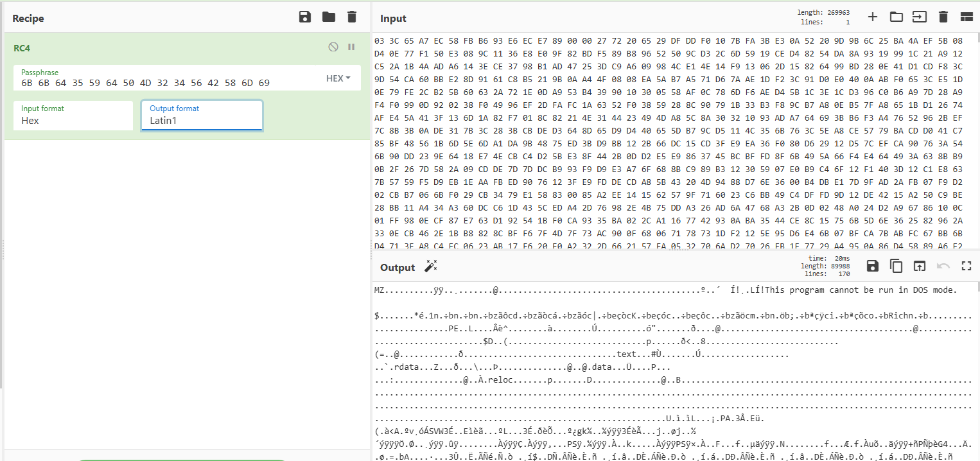Image resolution: width=980 pixels, height=461 pixels.
Task: Reset the pane layout
Action: (967, 17)
